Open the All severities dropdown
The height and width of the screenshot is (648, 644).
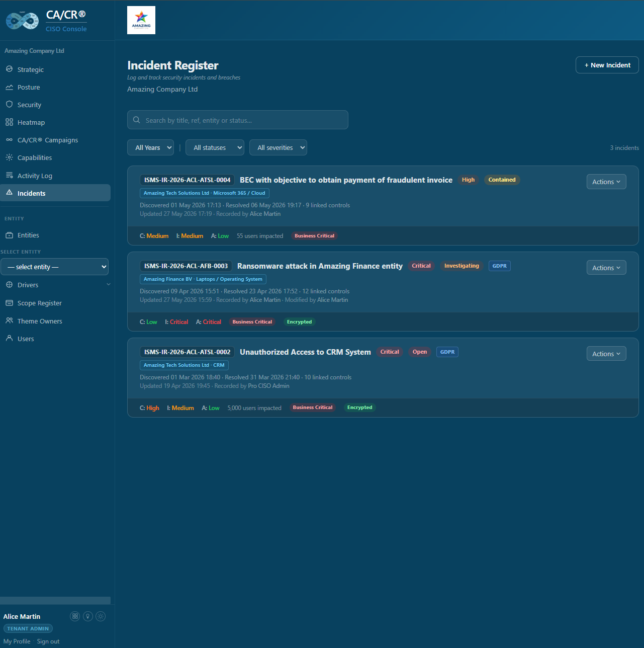tap(278, 147)
